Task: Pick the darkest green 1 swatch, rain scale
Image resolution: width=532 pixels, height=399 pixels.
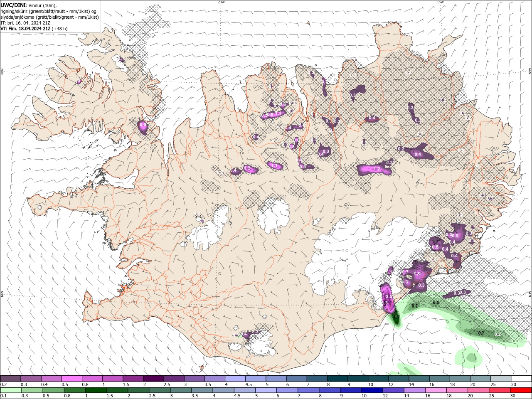Action: [96, 390]
